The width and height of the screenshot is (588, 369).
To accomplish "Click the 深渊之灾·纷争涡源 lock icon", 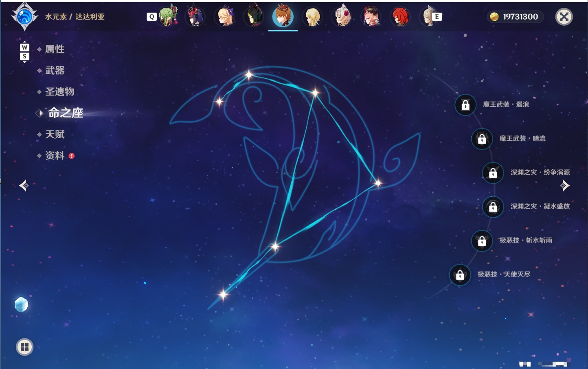I will (x=493, y=173).
